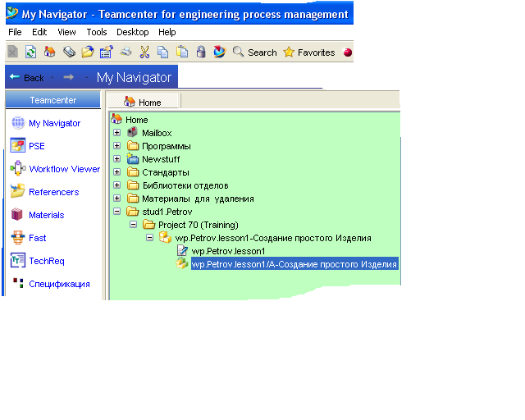The image size is (525, 420).
Task: Click the Refresh toolbar icon
Action: pos(31,52)
